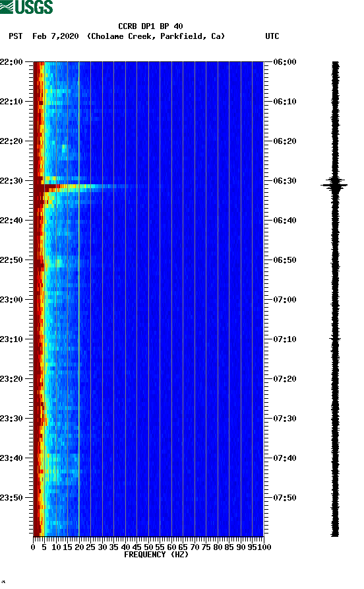364x589 pixels.
Task: Click the 23:00 PST time label
Action: point(11,300)
